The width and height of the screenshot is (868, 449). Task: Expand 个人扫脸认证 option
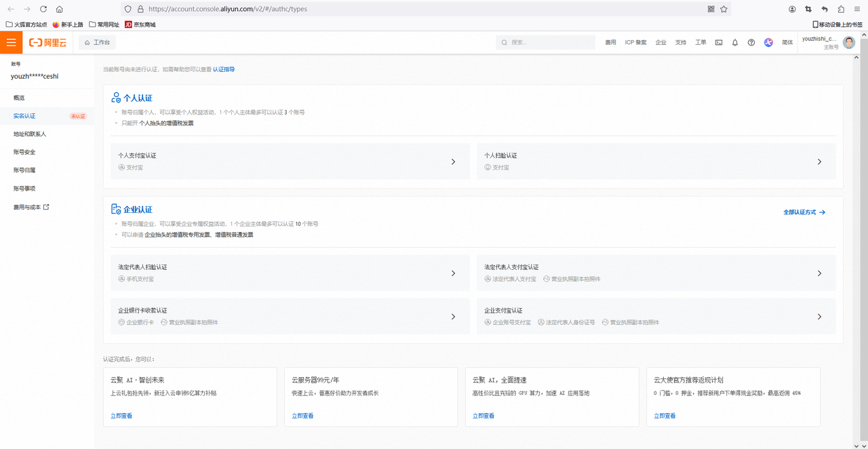click(656, 161)
